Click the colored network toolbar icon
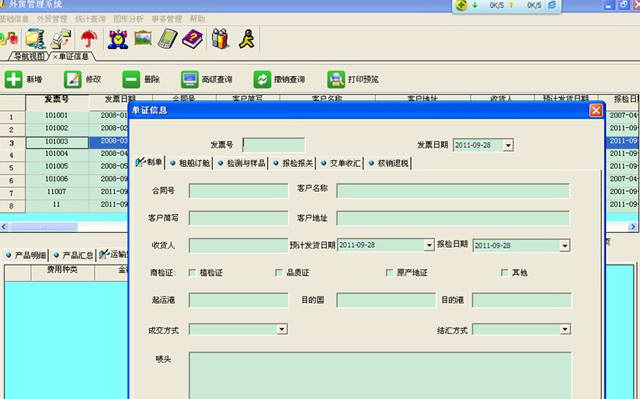The image size is (640, 399). coord(9,39)
